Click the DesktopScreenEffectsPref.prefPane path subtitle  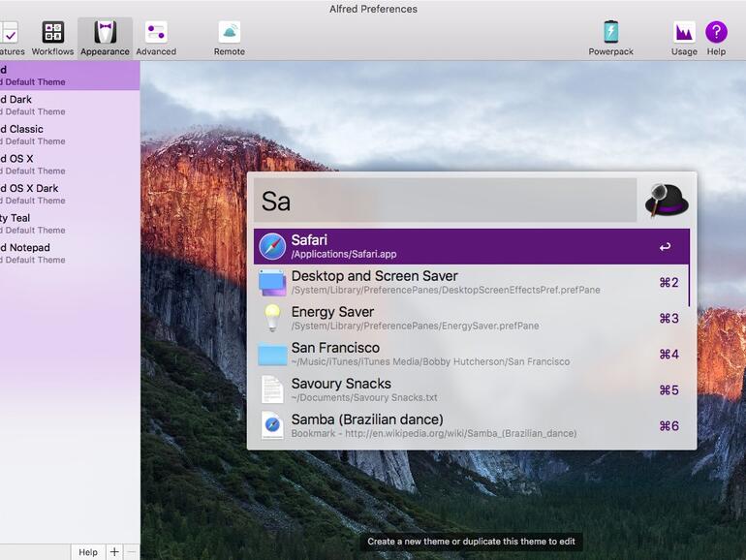coord(446,290)
